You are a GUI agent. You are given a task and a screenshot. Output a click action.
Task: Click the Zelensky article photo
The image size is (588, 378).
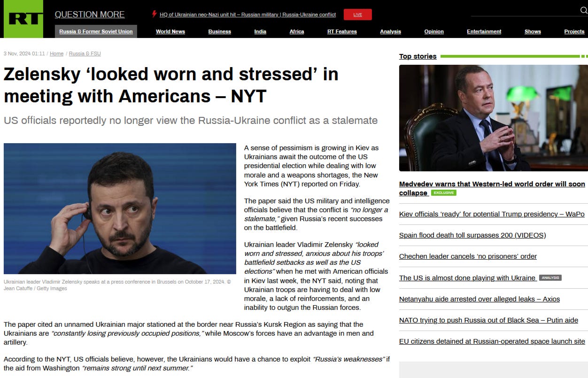point(120,208)
